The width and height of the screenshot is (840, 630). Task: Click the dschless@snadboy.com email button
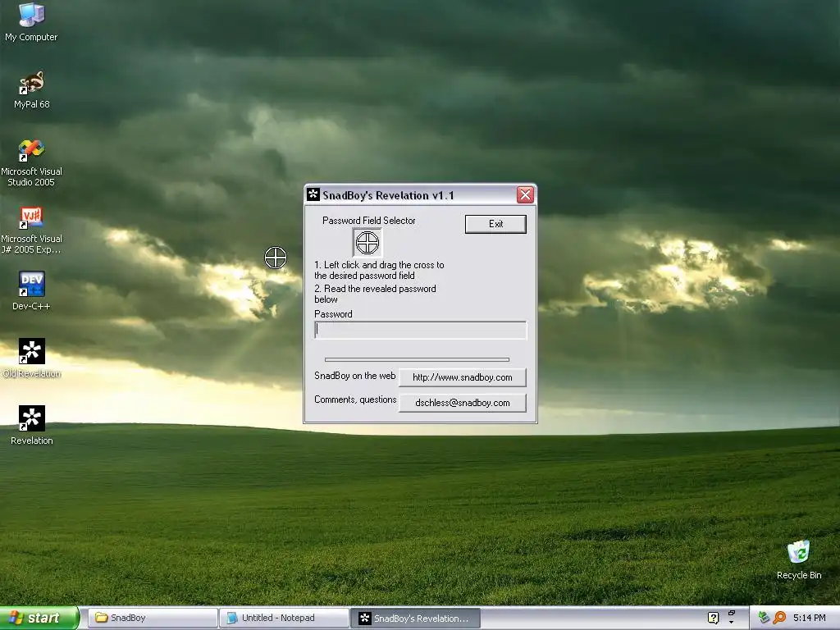tap(463, 403)
